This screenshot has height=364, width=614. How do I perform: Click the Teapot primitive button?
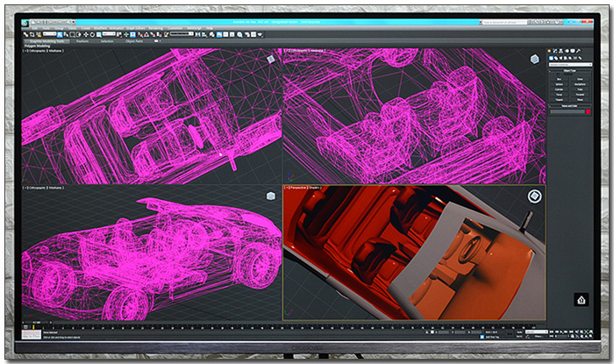click(x=560, y=99)
